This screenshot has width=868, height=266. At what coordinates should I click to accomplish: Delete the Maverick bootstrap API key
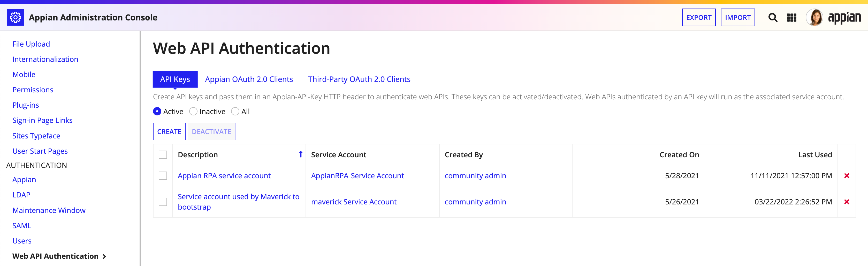tap(847, 202)
